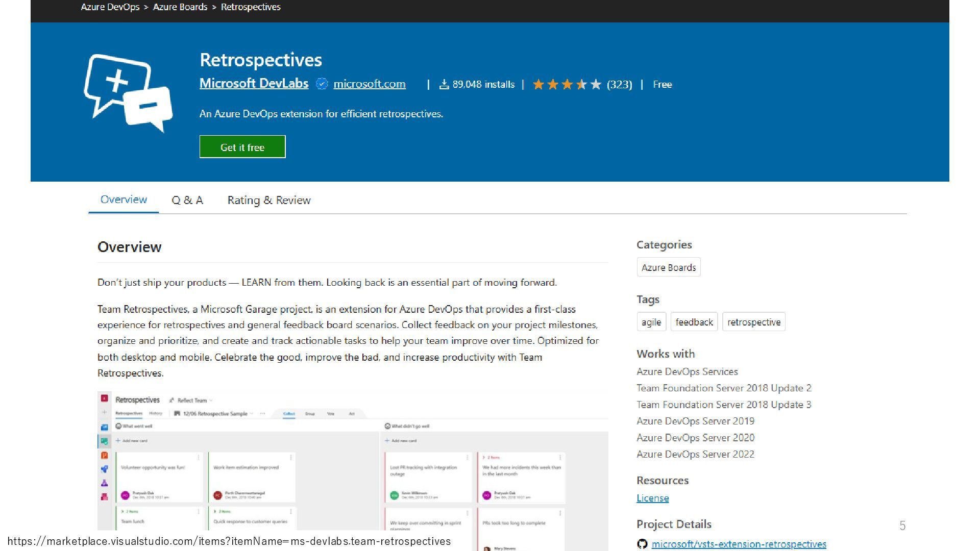
Task: Click the feedback tag
Action: point(694,322)
